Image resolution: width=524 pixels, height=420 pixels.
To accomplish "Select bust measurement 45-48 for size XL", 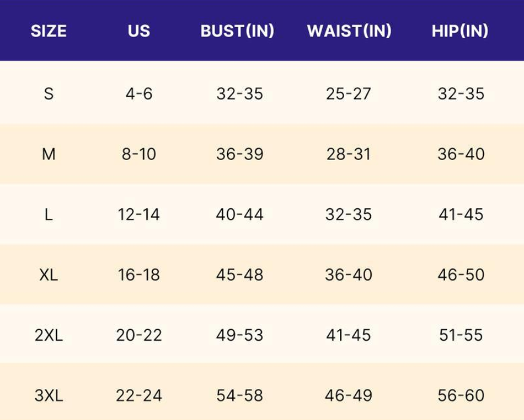I will coord(239,275).
